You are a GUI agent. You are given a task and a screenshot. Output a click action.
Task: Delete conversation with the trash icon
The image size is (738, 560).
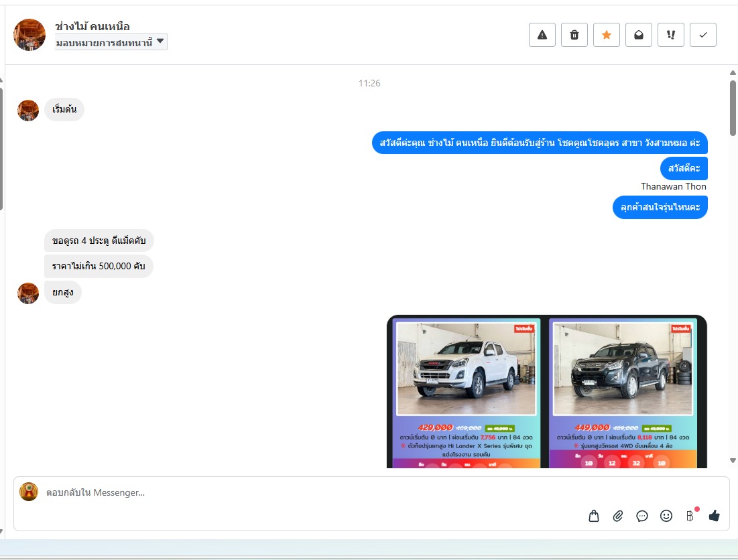[574, 35]
